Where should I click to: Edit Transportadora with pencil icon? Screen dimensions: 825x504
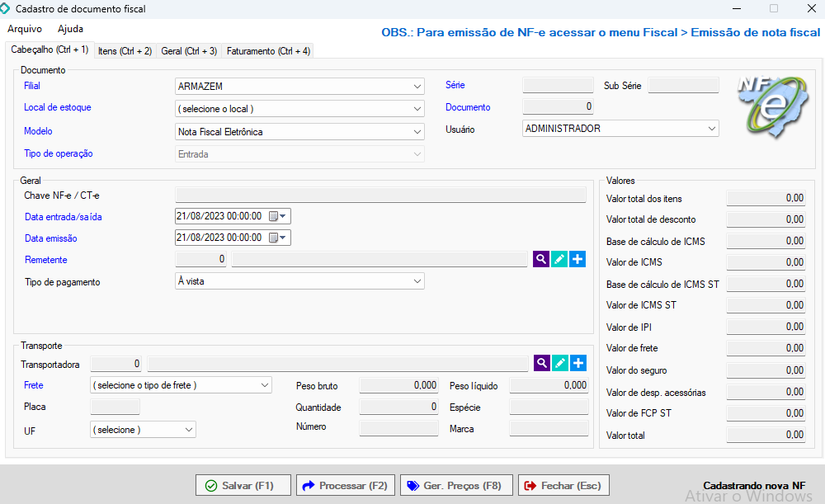pos(559,363)
